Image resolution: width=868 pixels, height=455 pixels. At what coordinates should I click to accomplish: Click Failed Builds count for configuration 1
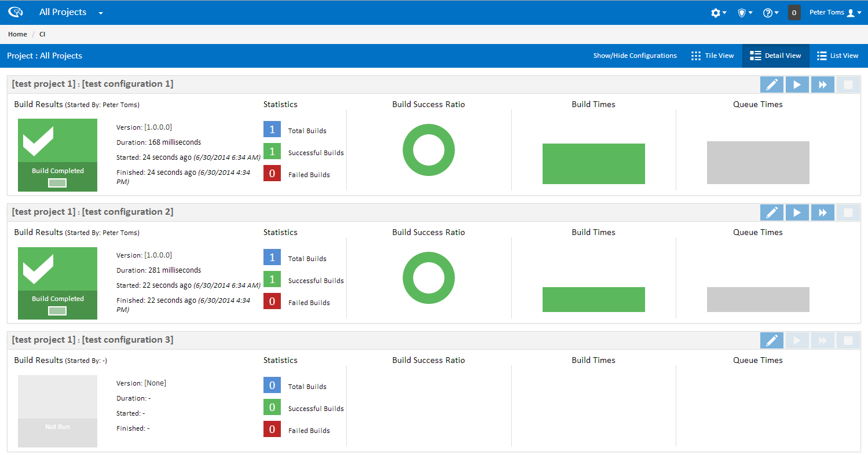coord(272,173)
